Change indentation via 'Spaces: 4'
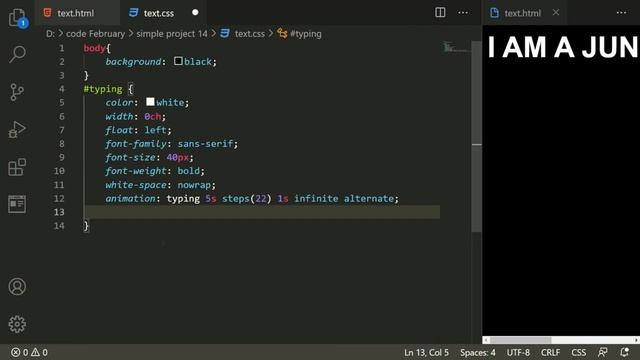Viewport: 640px width, 360px height. [478, 352]
